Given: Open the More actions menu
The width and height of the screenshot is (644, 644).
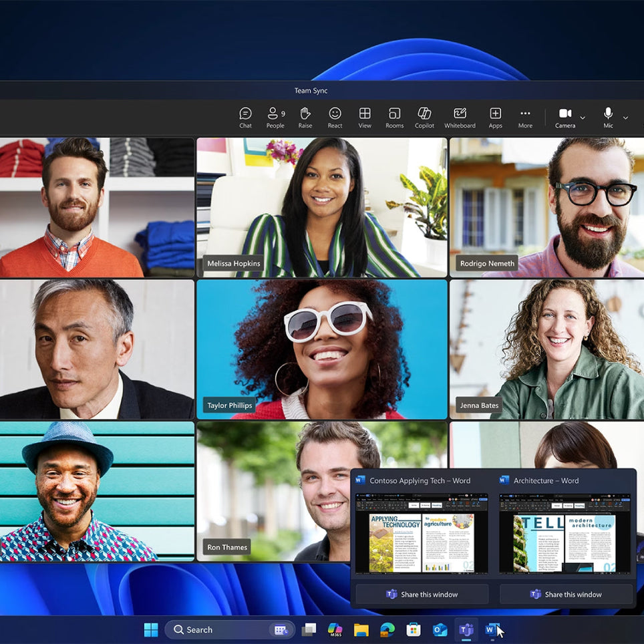Looking at the screenshot, I should tap(525, 118).
